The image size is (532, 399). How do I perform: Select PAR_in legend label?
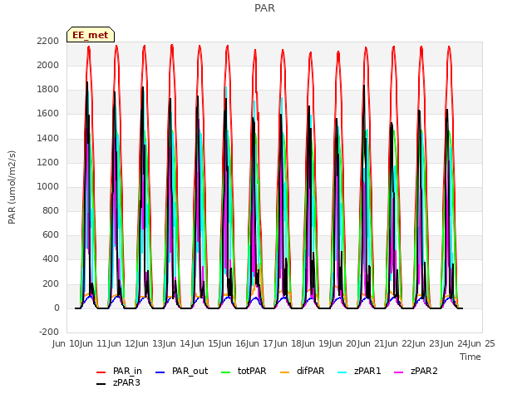pyautogui.click(x=127, y=372)
